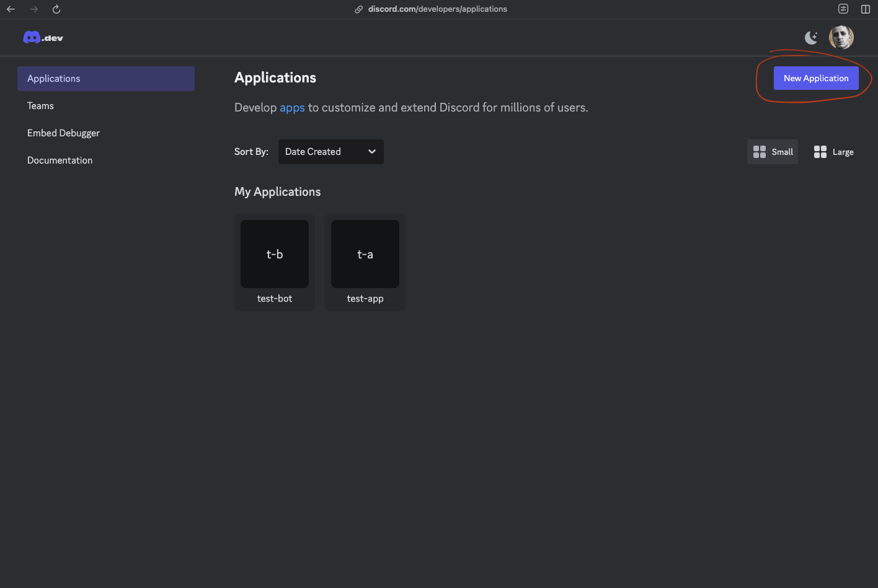Image resolution: width=878 pixels, height=588 pixels.
Task: Open Embed Debugger in the sidebar
Action: point(63,133)
